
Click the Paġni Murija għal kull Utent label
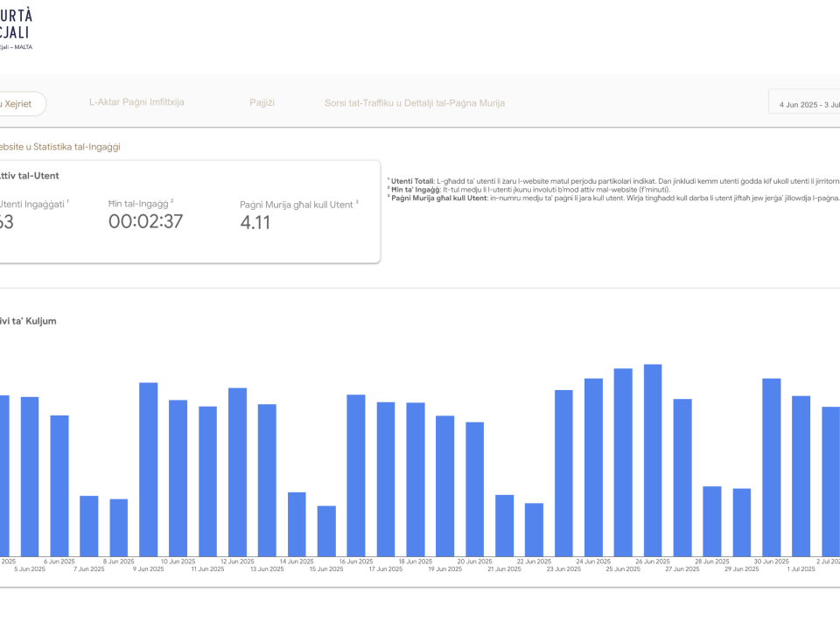coord(298,205)
